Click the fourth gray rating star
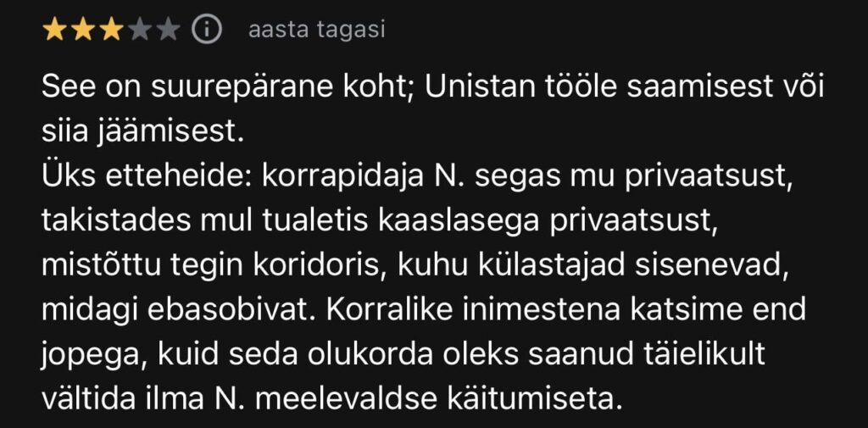This screenshot has height=428, width=868. coord(140,31)
